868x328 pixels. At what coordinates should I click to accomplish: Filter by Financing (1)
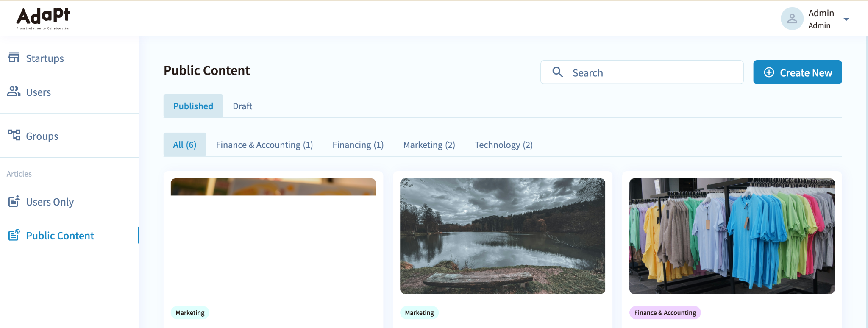358,145
